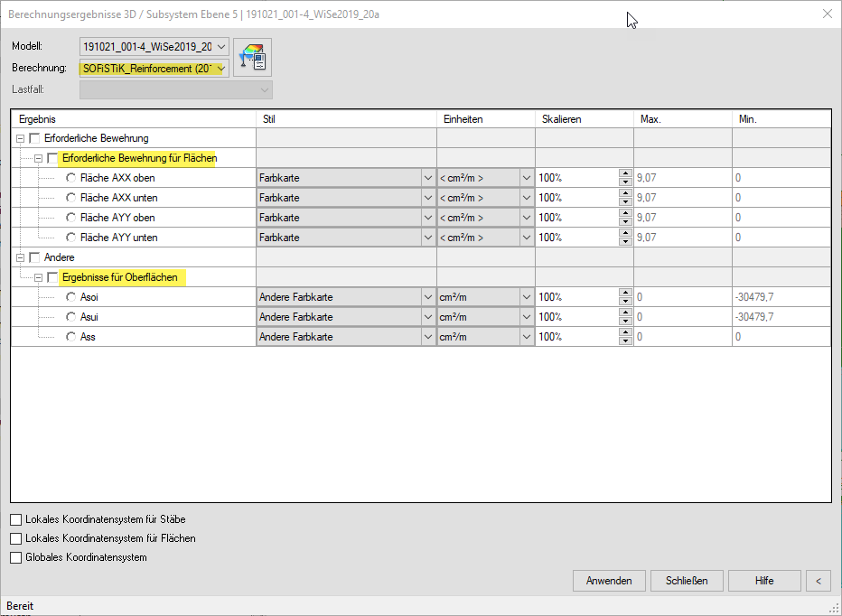Select the Fläche AXX oben radio button
The image size is (842, 616).
pos(71,178)
